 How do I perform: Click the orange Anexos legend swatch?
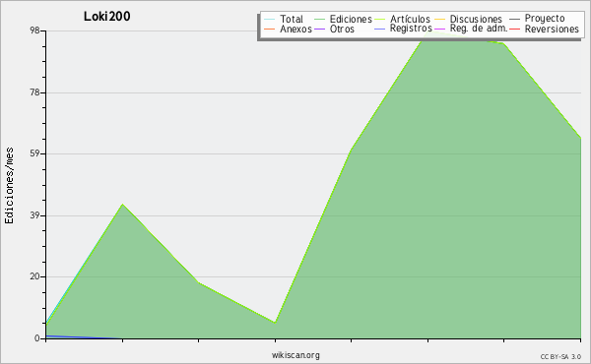click(x=270, y=29)
